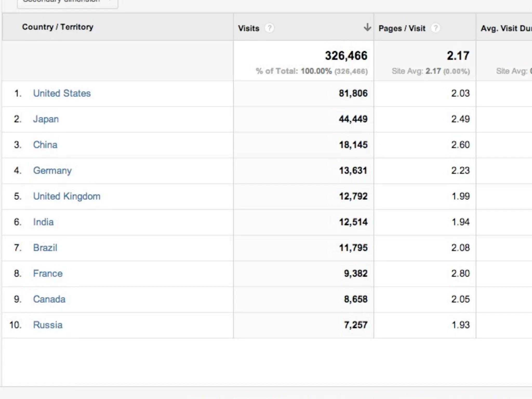This screenshot has height=399, width=532.
Task: Open the Secondary dimension dropdown
Action: point(68,3)
